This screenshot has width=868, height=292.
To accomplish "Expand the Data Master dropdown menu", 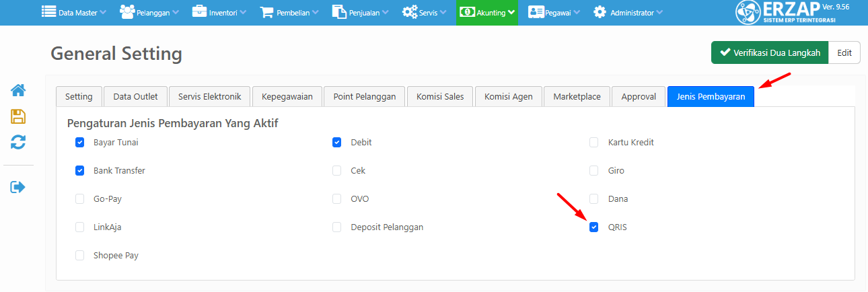I will (74, 12).
